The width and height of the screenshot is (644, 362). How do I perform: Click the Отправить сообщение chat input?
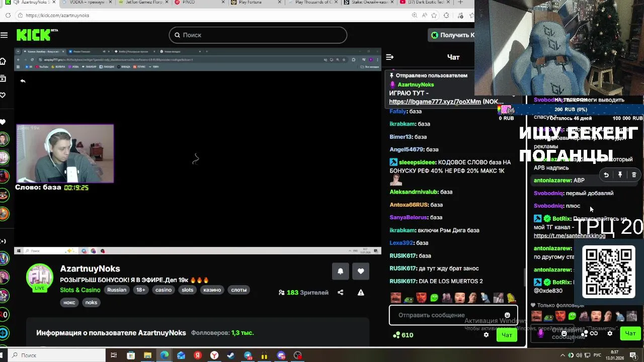click(x=453, y=315)
